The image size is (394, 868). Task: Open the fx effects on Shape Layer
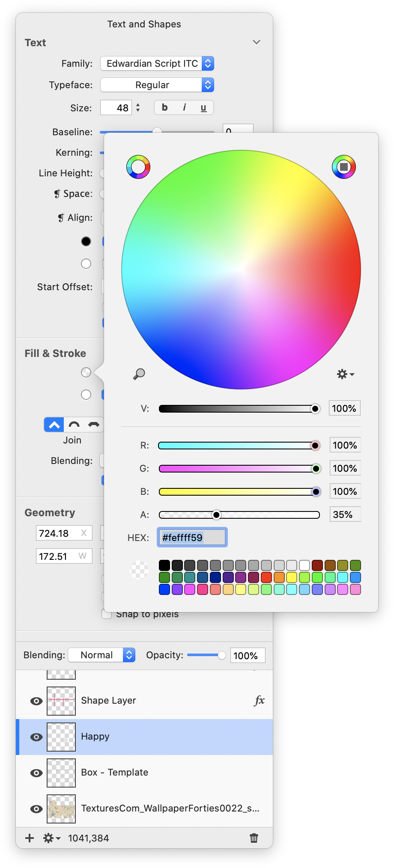[x=259, y=701]
